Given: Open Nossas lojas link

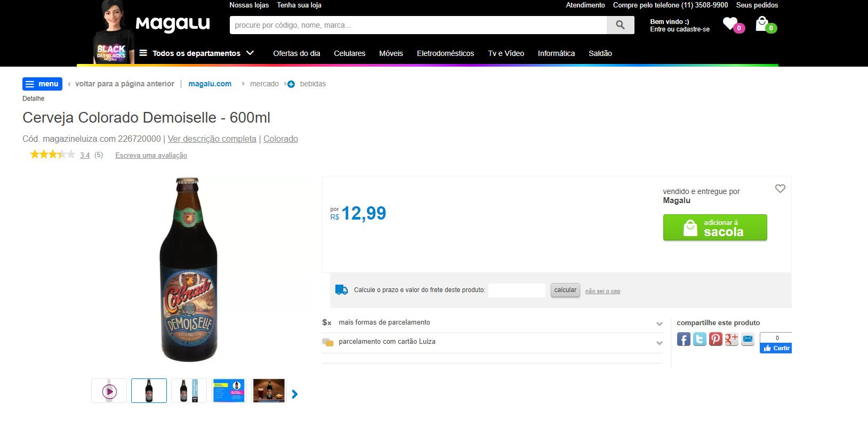Looking at the screenshot, I should point(249,5).
